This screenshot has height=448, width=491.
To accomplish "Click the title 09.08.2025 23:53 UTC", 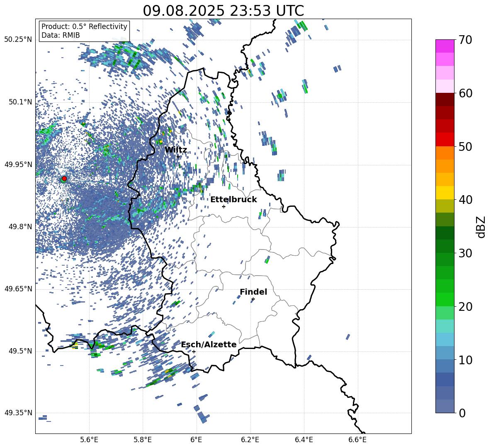I will (x=223, y=11).
